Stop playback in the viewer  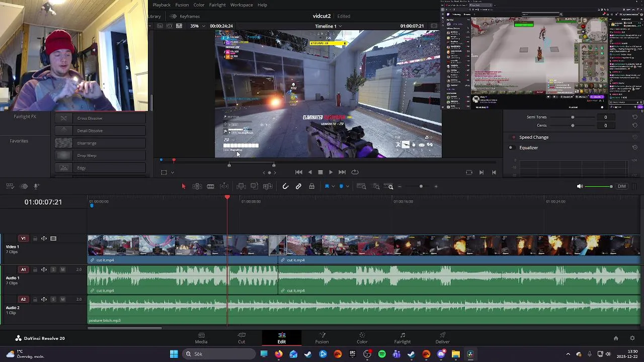320,172
